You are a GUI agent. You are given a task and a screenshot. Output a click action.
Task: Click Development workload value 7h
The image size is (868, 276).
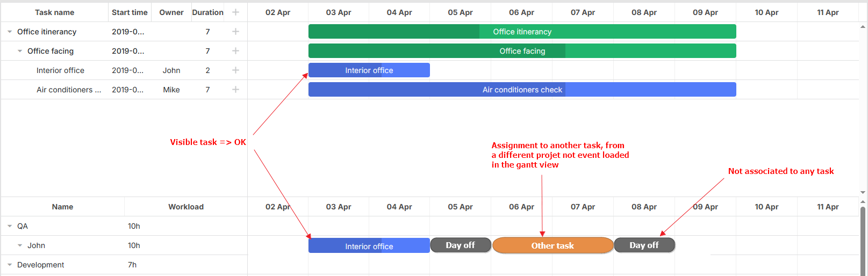click(x=132, y=265)
